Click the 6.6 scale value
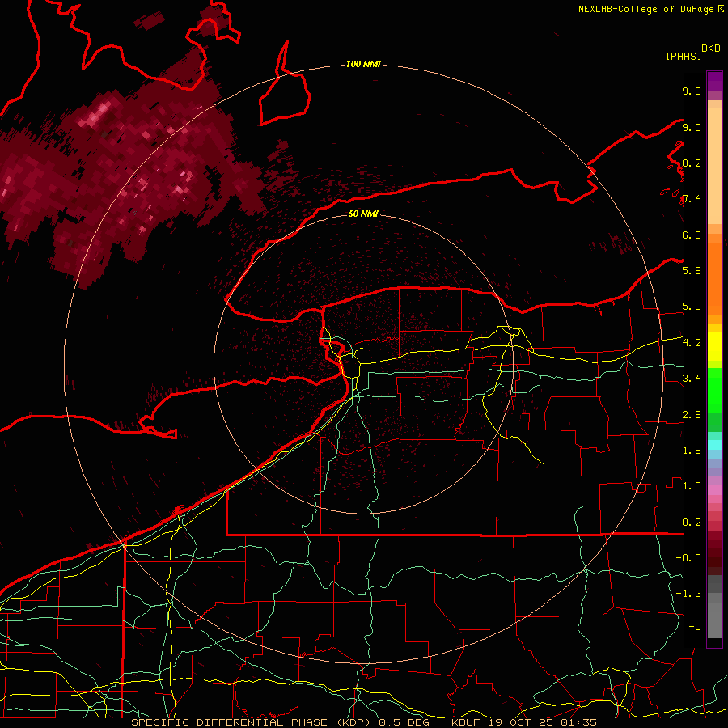 pos(692,235)
